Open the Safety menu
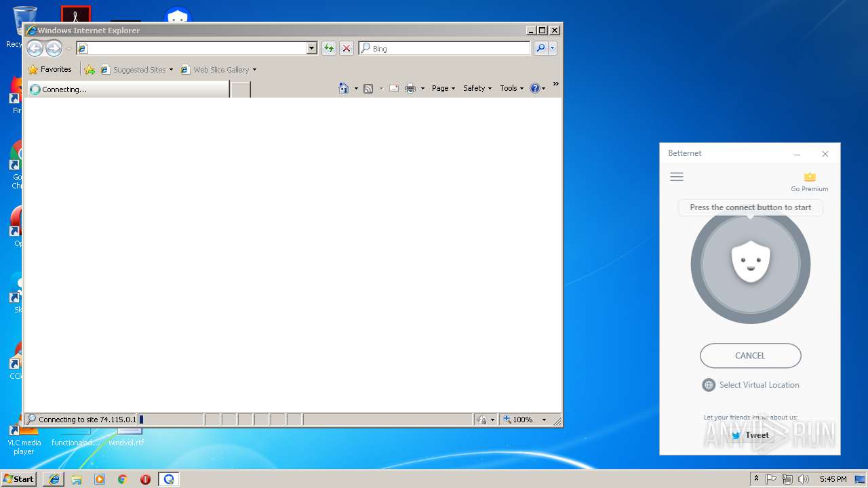Viewport: 868px width, 488px height. pyautogui.click(x=477, y=88)
